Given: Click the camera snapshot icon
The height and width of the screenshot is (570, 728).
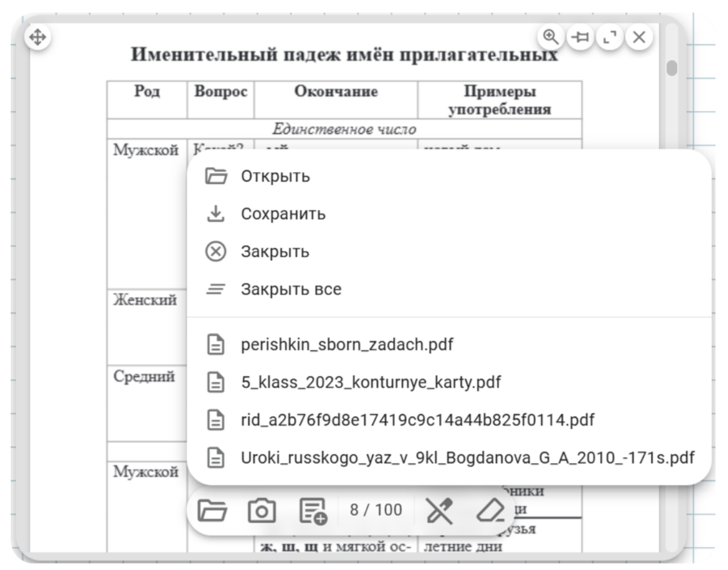Looking at the screenshot, I should [x=262, y=511].
